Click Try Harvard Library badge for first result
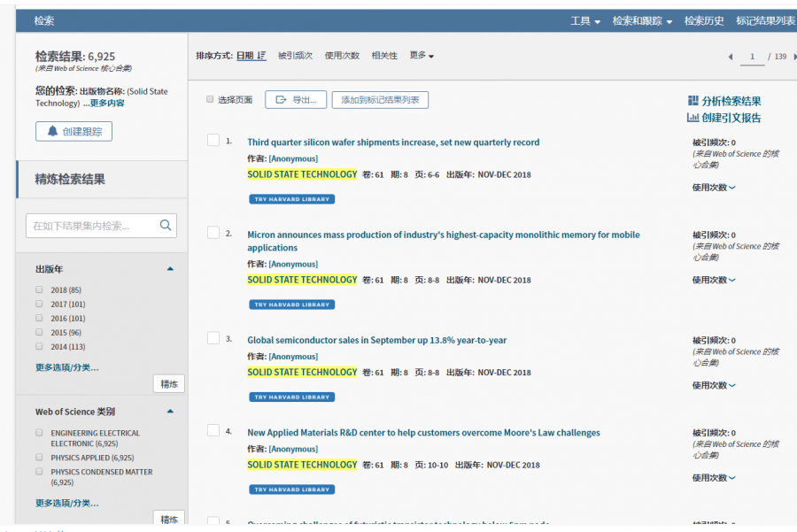The image size is (797, 532). 291,199
